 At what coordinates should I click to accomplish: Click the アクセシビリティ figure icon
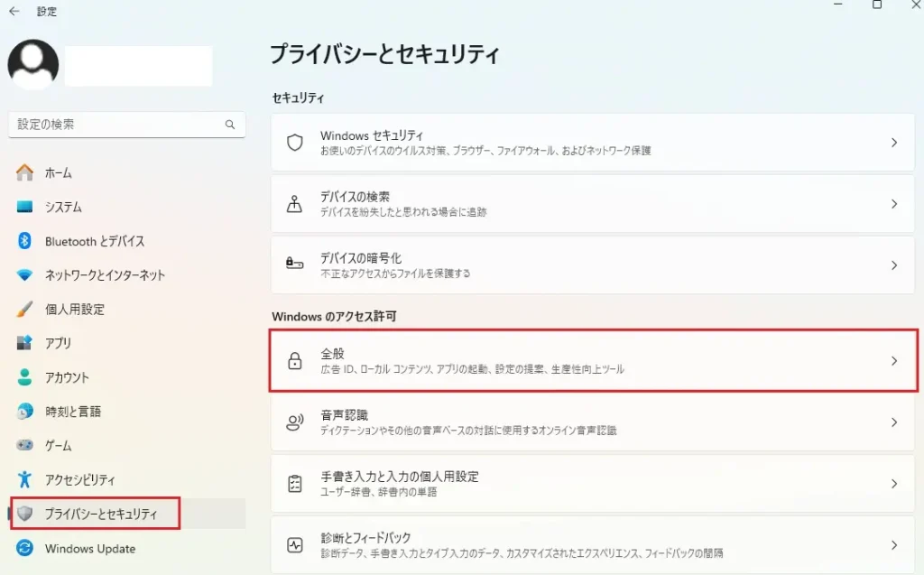click(x=24, y=479)
